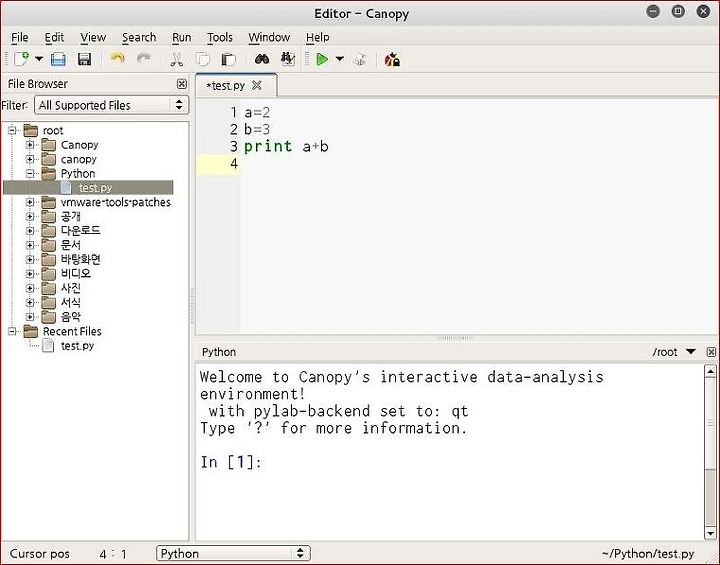Open the View menu

tap(93, 37)
